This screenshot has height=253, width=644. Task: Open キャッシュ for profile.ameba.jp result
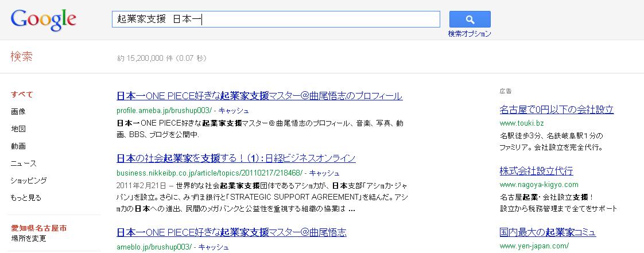(233, 111)
